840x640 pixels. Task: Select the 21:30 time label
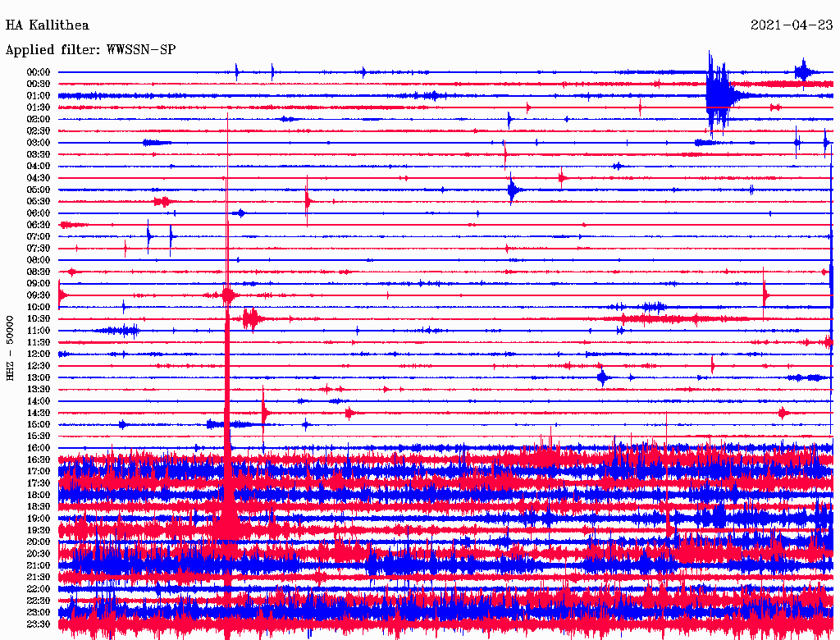pyautogui.click(x=39, y=578)
